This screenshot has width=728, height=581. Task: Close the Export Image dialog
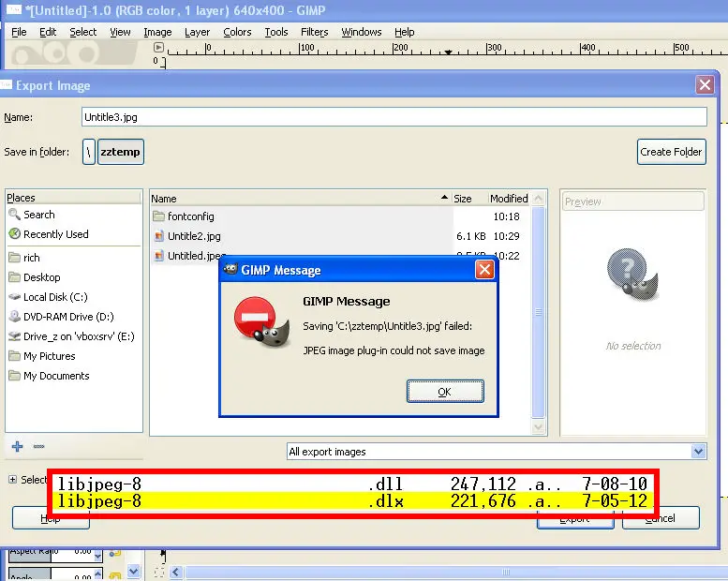[705, 85]
